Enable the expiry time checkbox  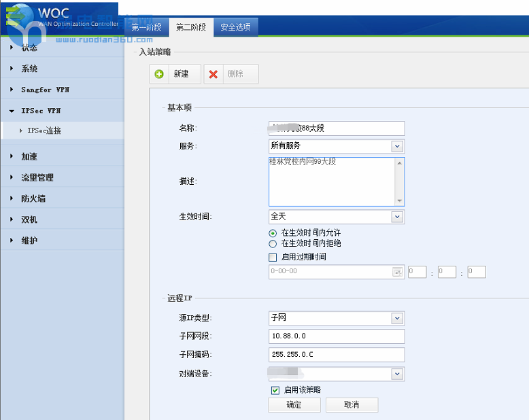coord(273,258)
